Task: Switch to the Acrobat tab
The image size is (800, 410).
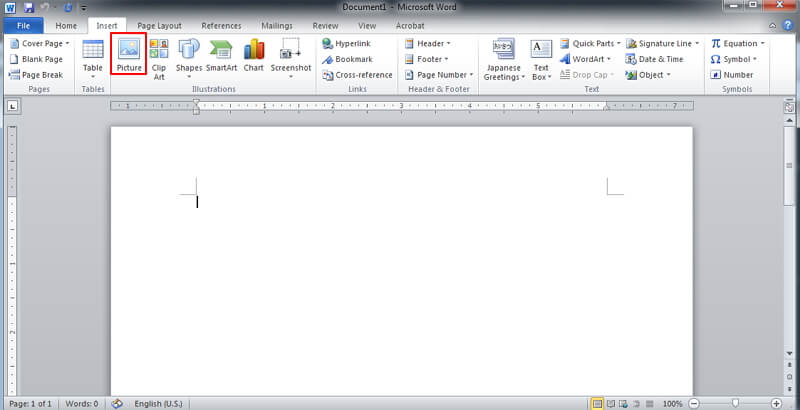Action: (410, 25)
